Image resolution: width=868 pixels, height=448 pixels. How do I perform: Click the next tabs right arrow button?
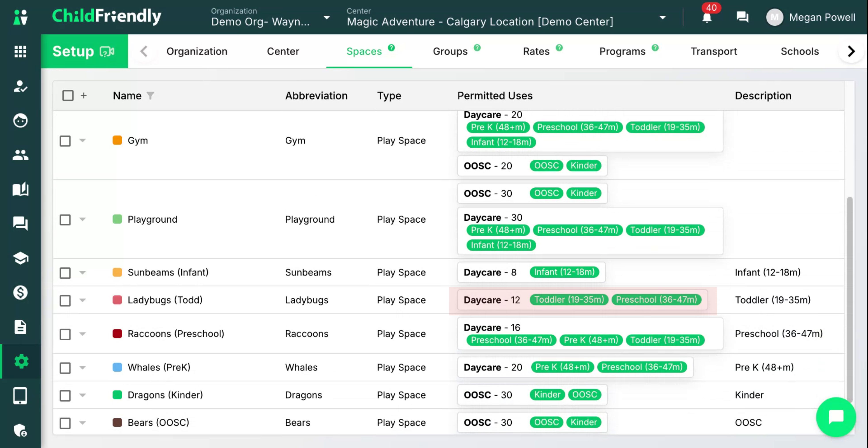pos(851,51)
